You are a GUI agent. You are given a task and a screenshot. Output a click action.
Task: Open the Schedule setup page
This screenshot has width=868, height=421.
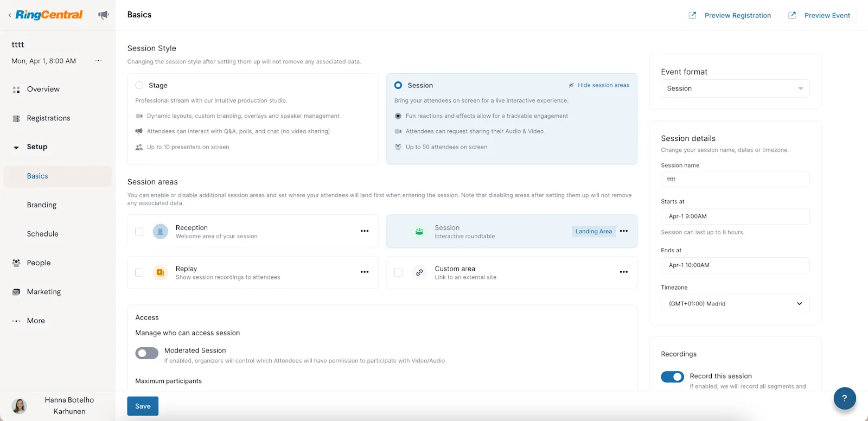(x=43, y=234)
